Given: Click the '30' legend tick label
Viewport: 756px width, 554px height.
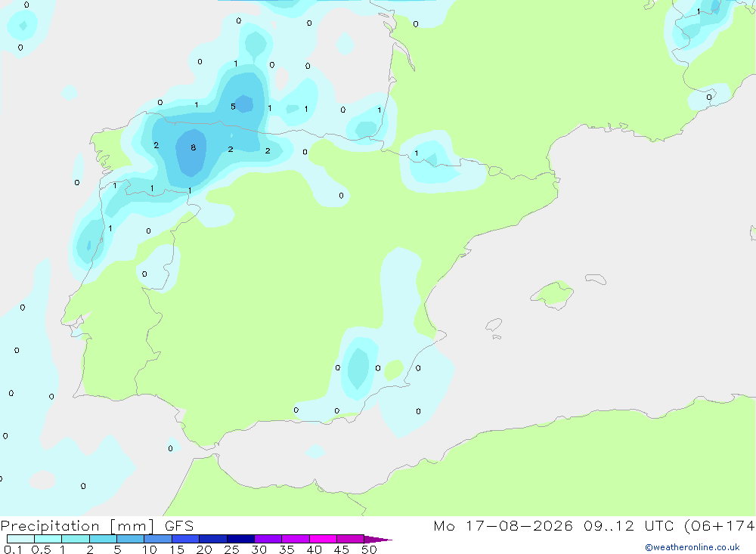Looking at the screenshot, I should point(259,549).
